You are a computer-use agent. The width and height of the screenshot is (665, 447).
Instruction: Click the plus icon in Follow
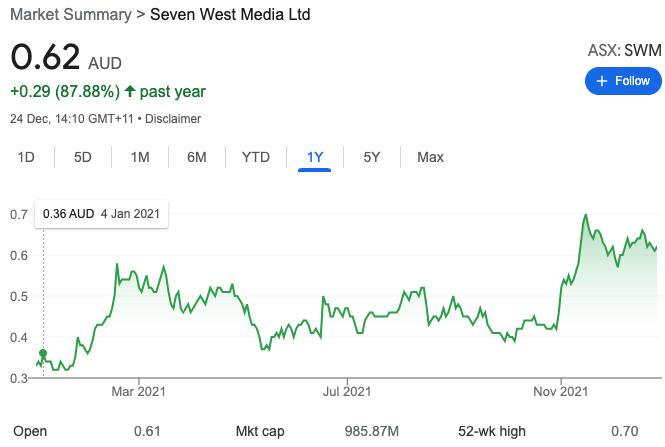602,81
